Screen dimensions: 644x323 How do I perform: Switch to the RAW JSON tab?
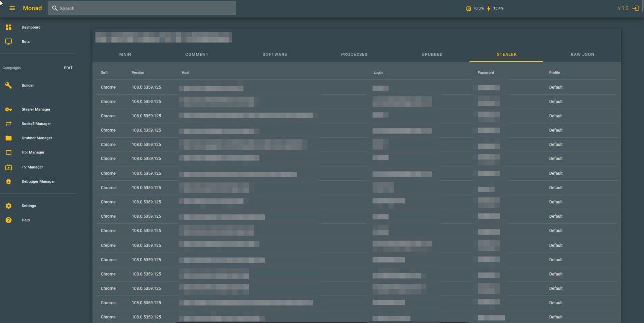coord(582,54)
